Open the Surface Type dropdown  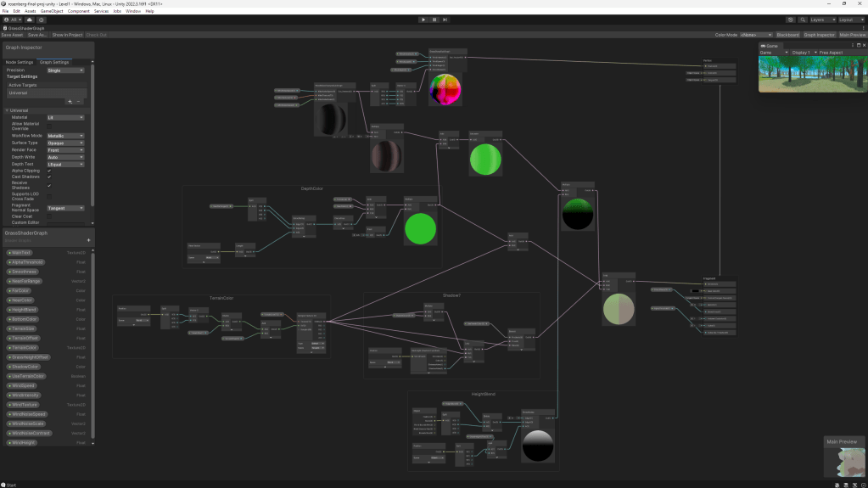pyautogui.click(x=65, y=143)
